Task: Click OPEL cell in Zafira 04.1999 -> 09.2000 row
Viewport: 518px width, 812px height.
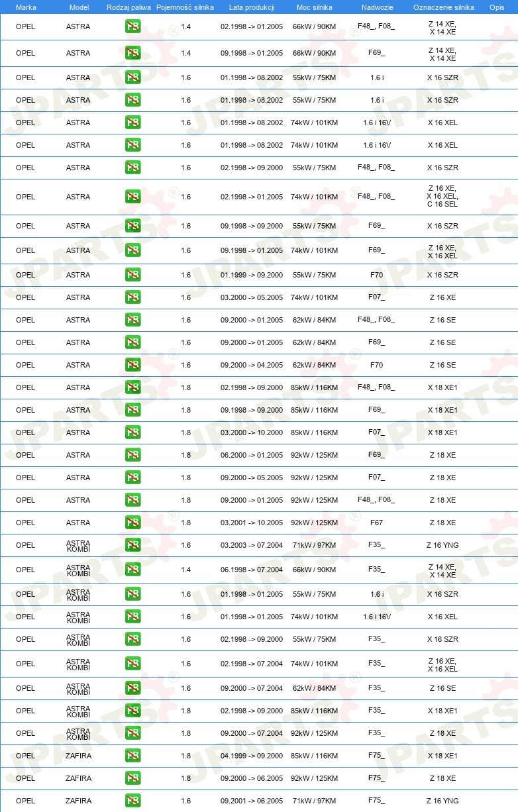Action: pos(25,756)
